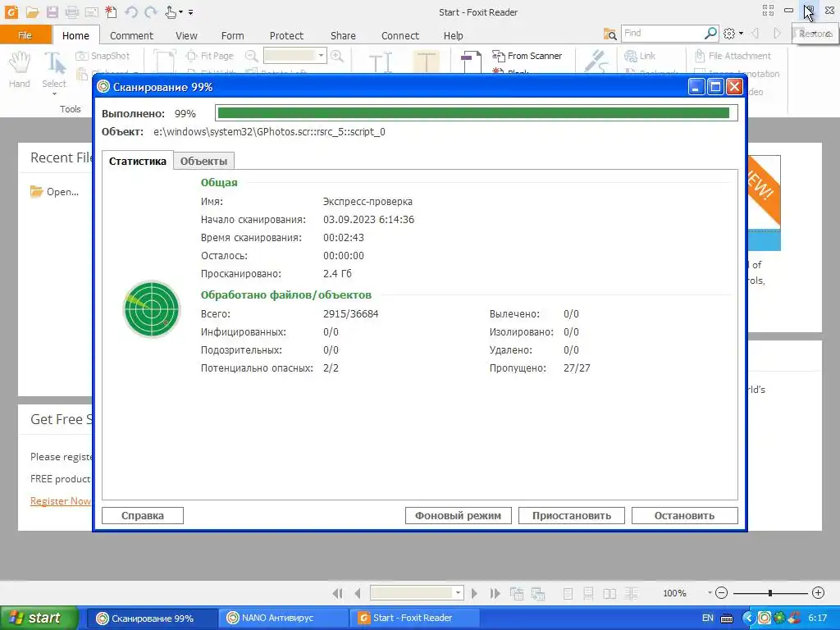Click the Register Now link

click(x=61, y=501)
